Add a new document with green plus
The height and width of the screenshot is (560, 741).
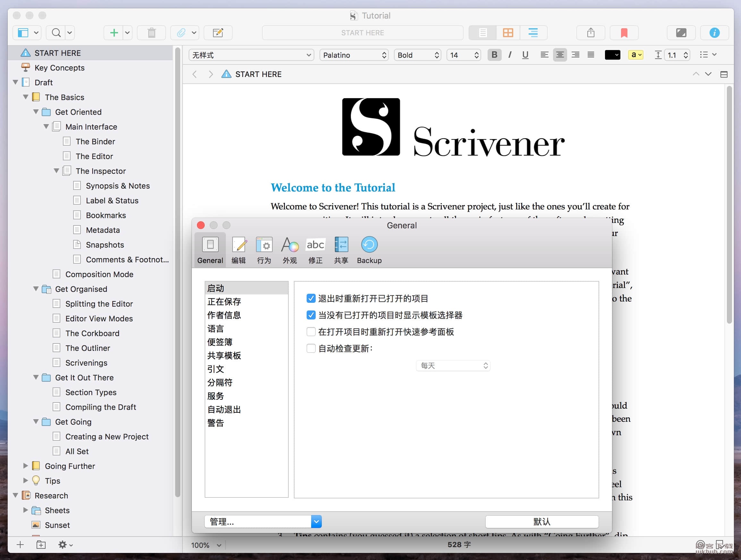114,33
